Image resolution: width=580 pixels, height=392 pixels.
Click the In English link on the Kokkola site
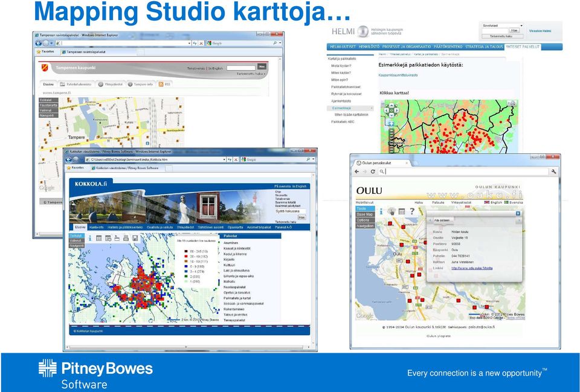pos(299,187)
